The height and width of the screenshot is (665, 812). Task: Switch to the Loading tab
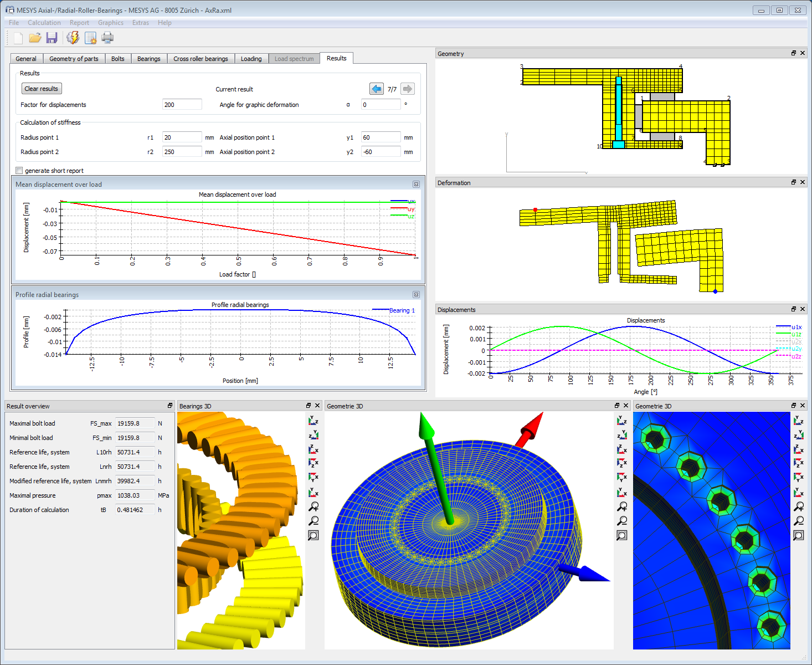(251, 59)
